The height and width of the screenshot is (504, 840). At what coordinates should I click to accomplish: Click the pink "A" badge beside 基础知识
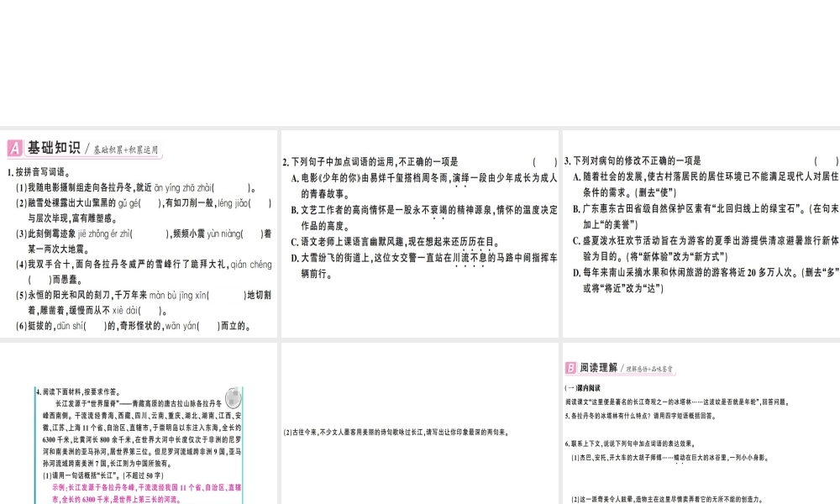point(14,149)
